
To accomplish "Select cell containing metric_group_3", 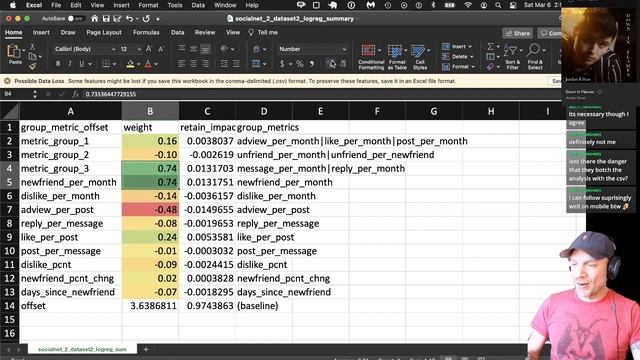I will [70, 169].
